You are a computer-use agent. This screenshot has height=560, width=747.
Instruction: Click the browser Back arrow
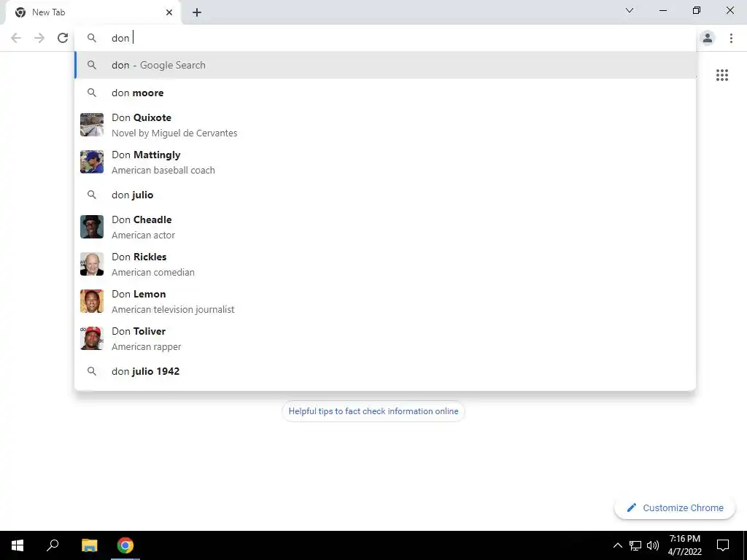pos(16,38)
